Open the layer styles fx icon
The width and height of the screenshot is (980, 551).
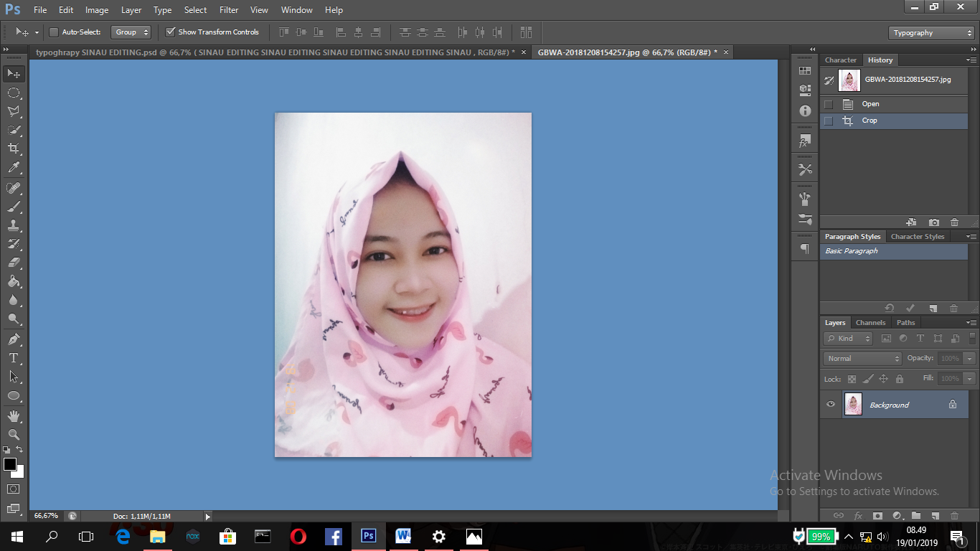[859, 515]
